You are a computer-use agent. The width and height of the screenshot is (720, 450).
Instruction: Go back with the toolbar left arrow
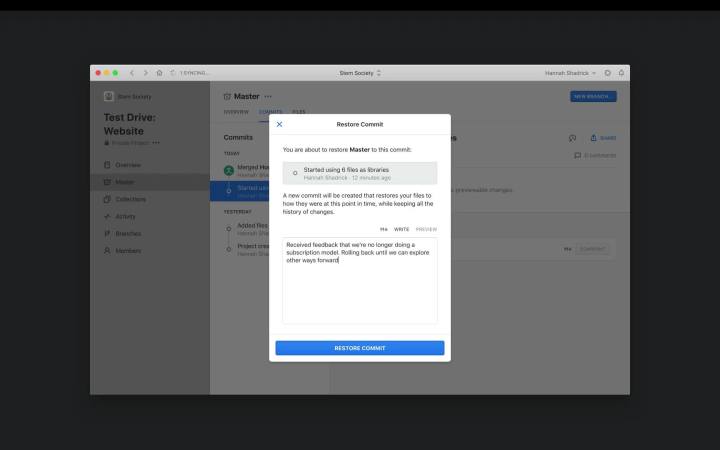pyautogui.click(x=132, y=73)
